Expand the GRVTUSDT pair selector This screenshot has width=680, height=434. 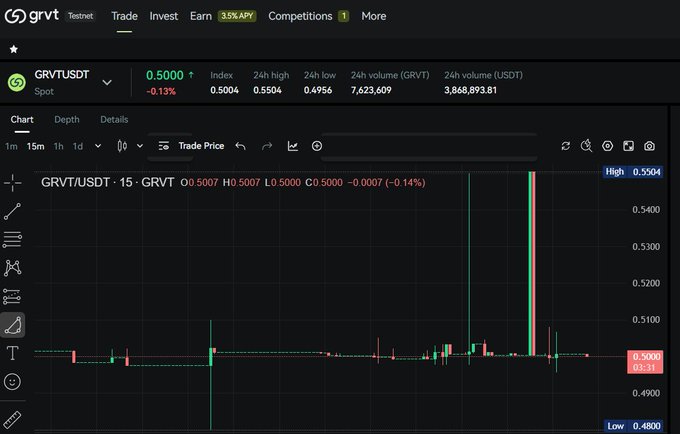coord(107,82)
